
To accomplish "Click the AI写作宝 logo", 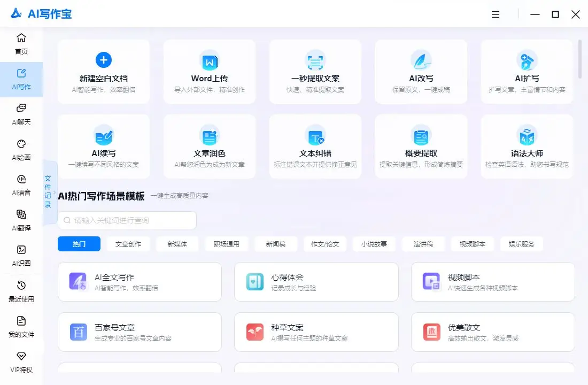I will (41, 14).
